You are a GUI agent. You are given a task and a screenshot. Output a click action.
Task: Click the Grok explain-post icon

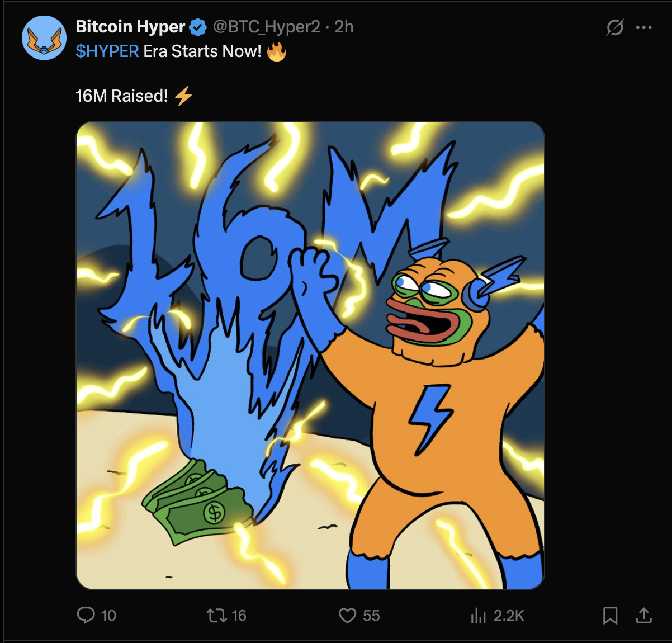pyautogui.click(x=614, y=27)
